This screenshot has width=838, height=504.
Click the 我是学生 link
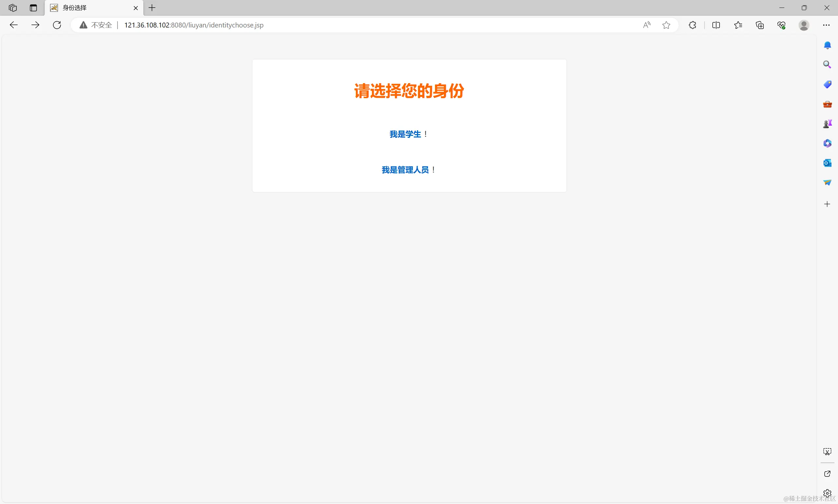click(x=405, y=134)
